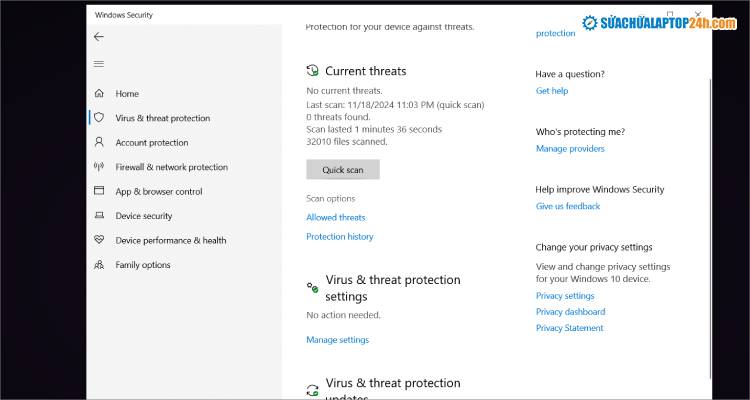Image resolution: width=750 pixels, height=400 pixels.
Task: Click the App & browser control icon
Action: [x=98, y=191]
